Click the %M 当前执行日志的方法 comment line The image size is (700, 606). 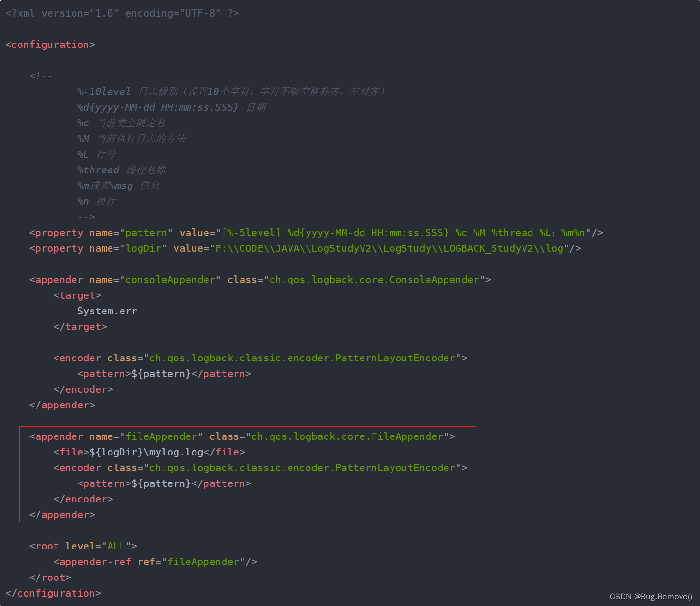(131, 139)
